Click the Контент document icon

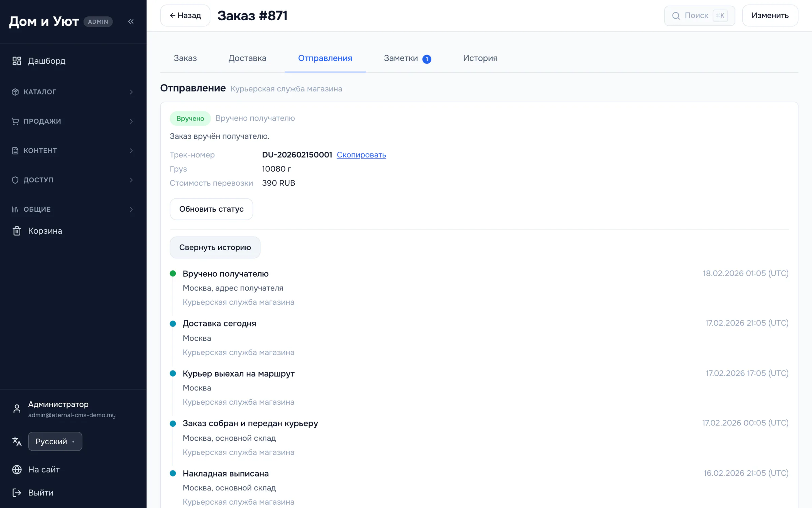(x=15, y=151)
